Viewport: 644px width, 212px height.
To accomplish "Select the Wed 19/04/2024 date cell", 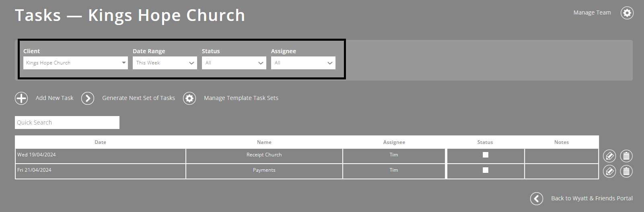I will tap(101, 156).
